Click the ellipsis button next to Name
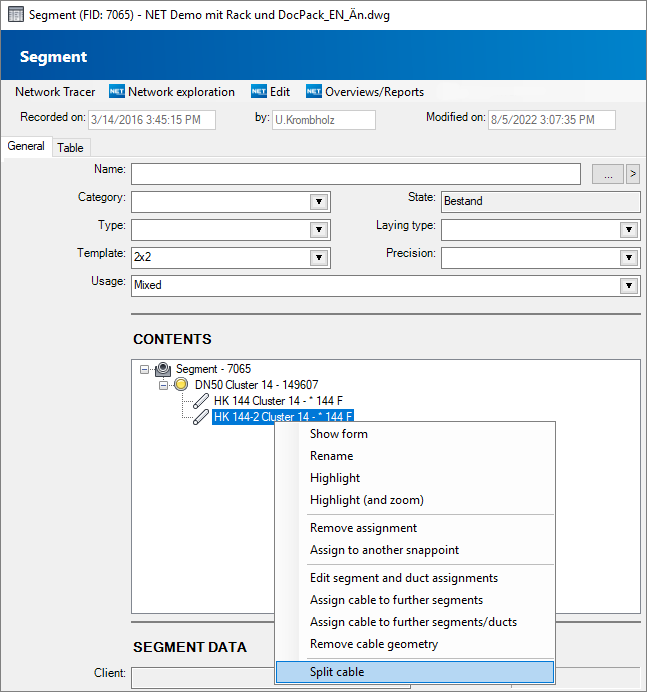Screen dimensions: 647x692 [x=608, y=174]
